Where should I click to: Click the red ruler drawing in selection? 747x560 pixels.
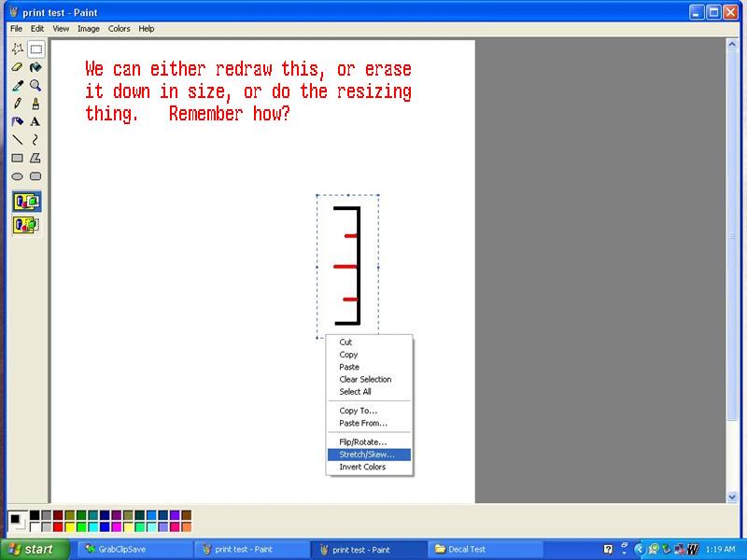(x=347, y=266)
